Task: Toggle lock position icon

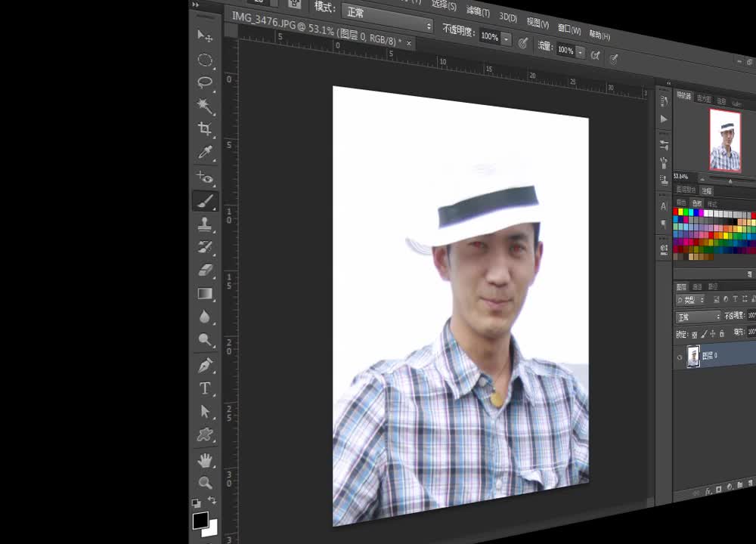Action: coord(713,333)
